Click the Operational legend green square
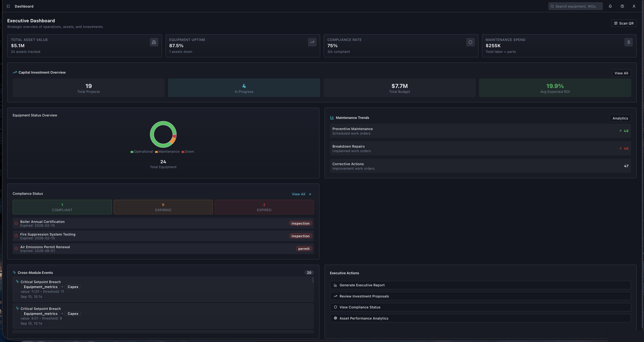The height and width of the screenshot is (342, 644). 132,152
